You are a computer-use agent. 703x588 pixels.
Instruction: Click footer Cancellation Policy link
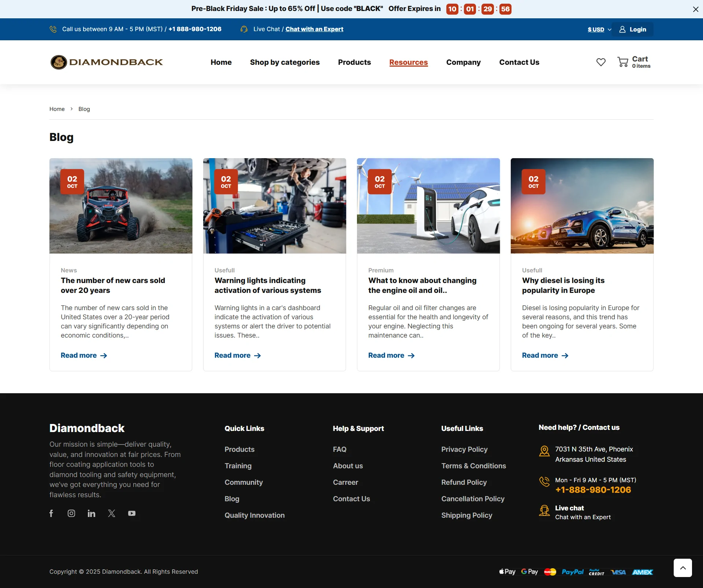coord(473,499)
